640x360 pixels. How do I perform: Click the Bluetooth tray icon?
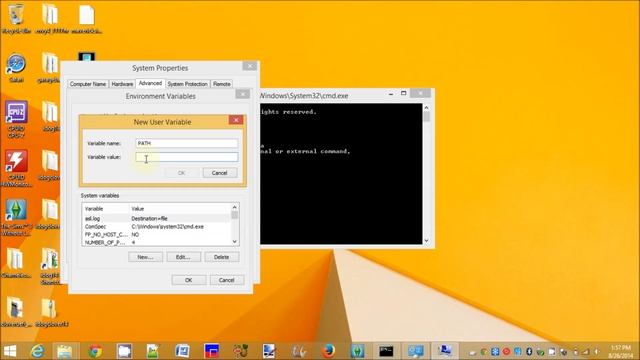[529, 351]
